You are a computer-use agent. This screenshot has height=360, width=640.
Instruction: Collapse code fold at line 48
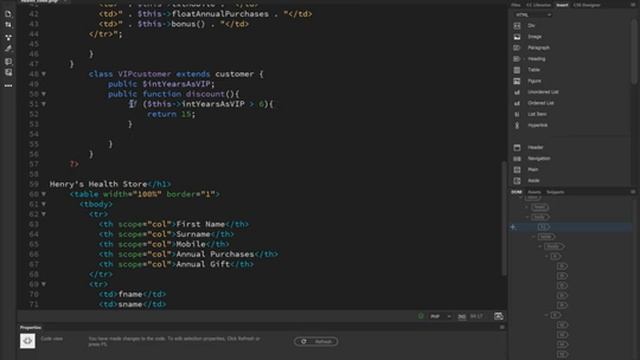pos(44,74)
